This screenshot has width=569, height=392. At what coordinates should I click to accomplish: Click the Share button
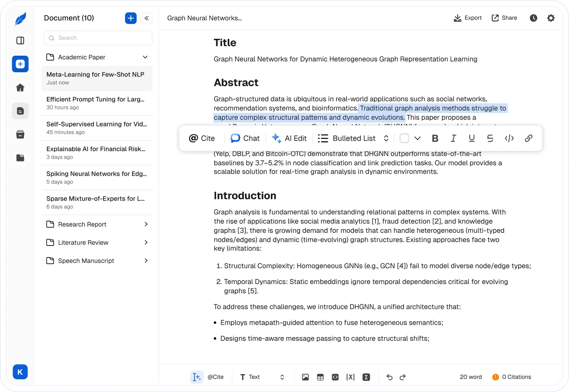pyautogui.click(x=504, y=18)
